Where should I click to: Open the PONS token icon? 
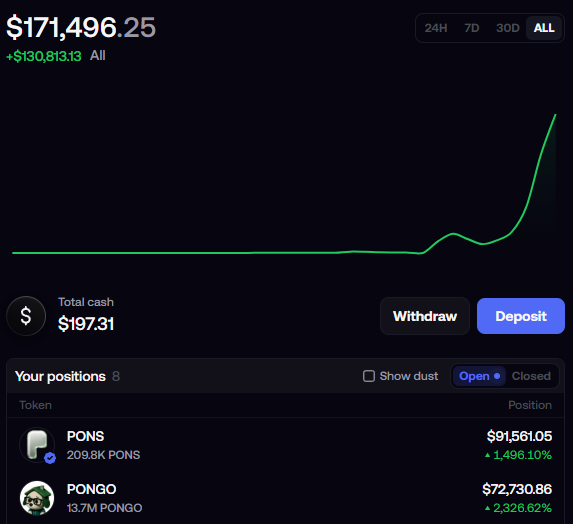37,445
